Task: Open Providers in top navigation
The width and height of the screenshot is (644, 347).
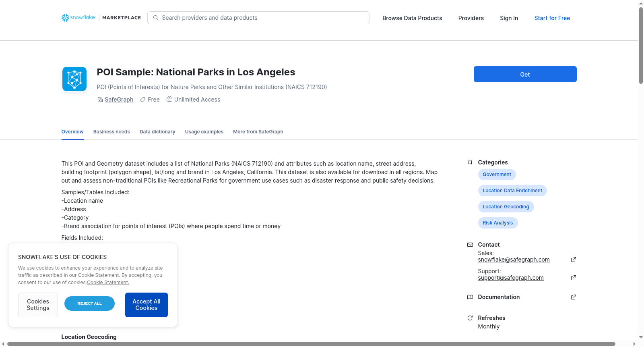Action: tap(471, 18)
